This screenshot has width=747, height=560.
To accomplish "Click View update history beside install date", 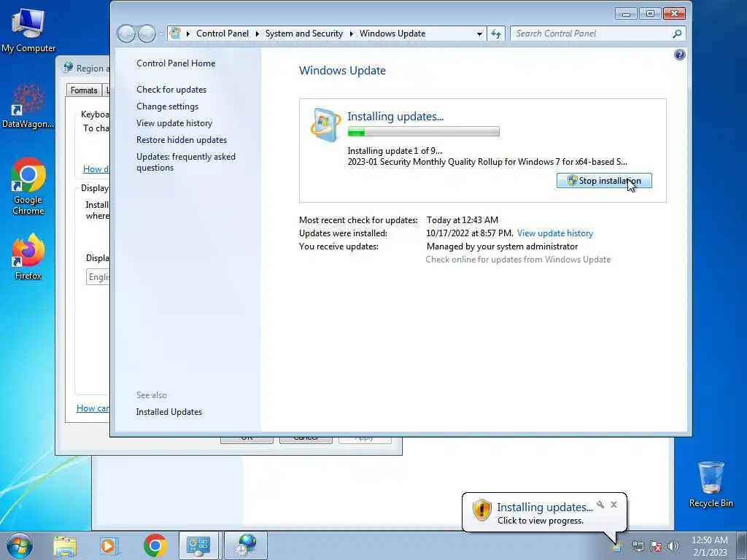I will (x=555, y=233).
